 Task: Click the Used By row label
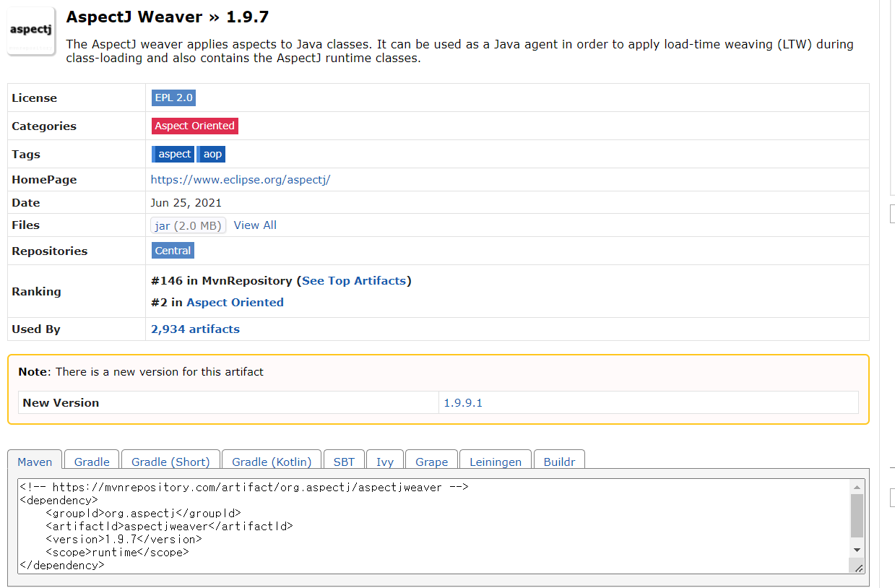pos(36,329)
